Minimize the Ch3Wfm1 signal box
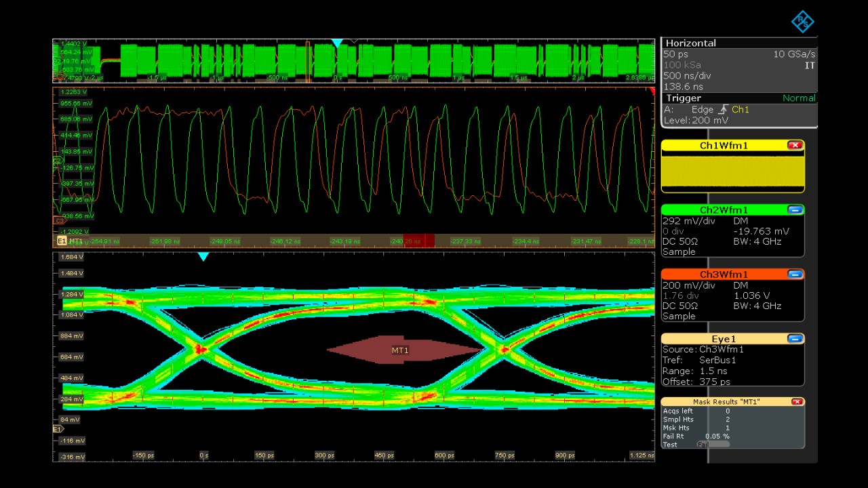Viewport: 868px width, 488px height. (x=795, y=274)
